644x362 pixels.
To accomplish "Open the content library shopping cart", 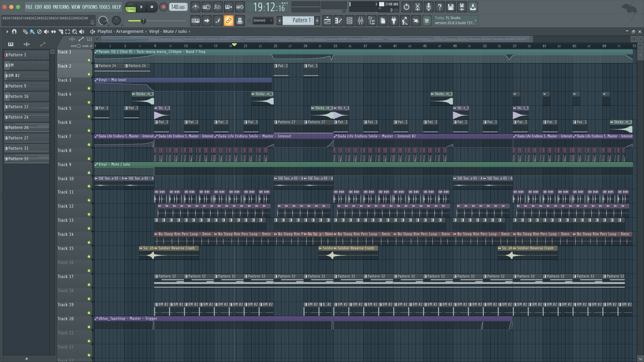I will pyautogui.click(x=427, y=21).
